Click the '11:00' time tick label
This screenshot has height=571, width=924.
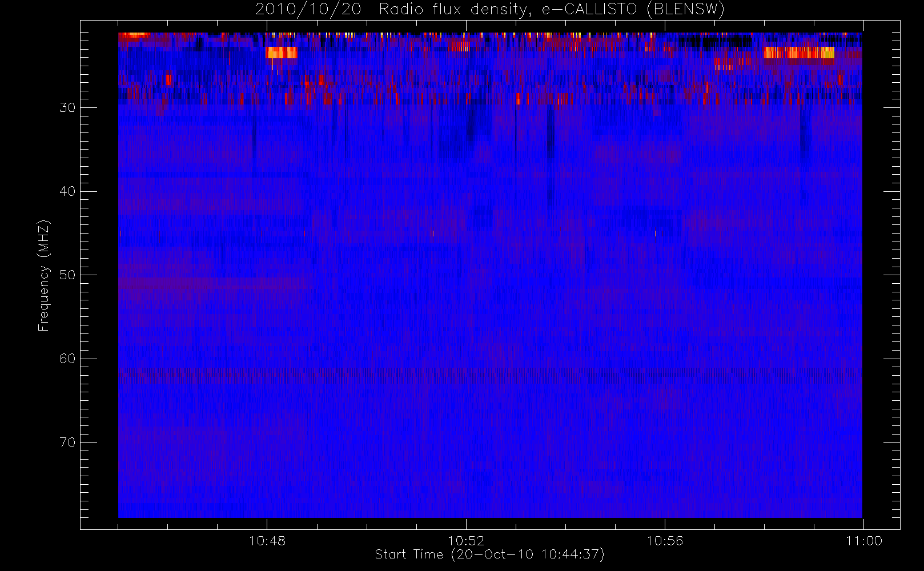click(864, 541)
